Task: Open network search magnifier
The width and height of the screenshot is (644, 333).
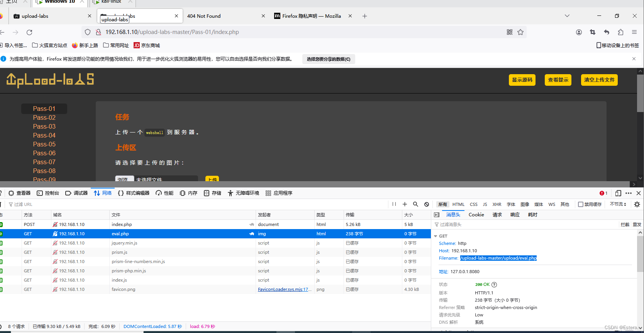Action: 415,204
